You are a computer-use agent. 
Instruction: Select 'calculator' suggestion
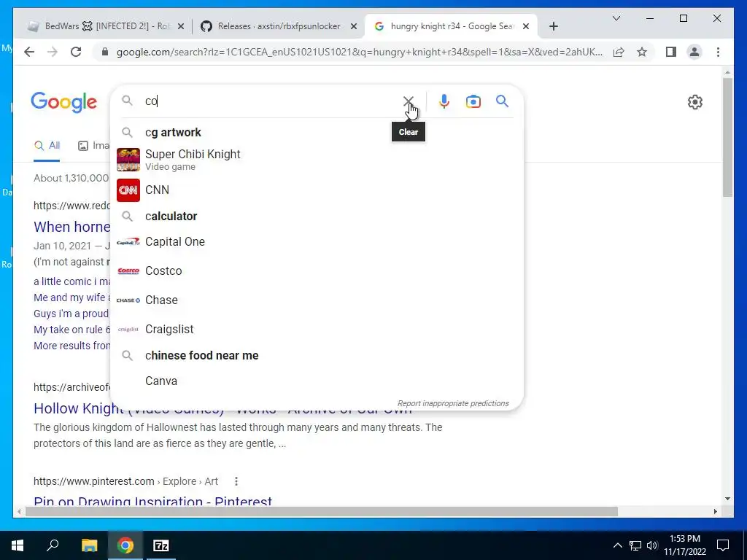pos(317,216)
